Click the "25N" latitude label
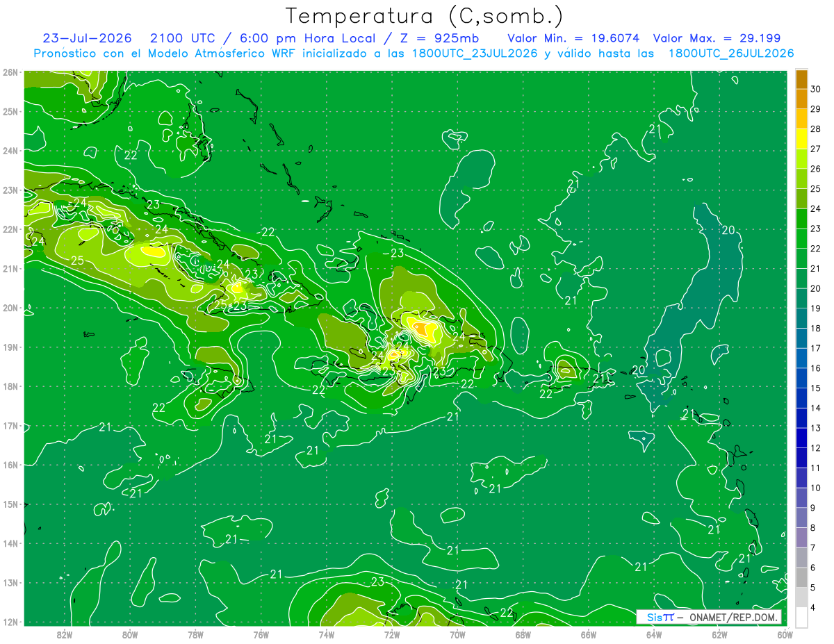This screenshot has width=834, height=644. click(10, 111)
